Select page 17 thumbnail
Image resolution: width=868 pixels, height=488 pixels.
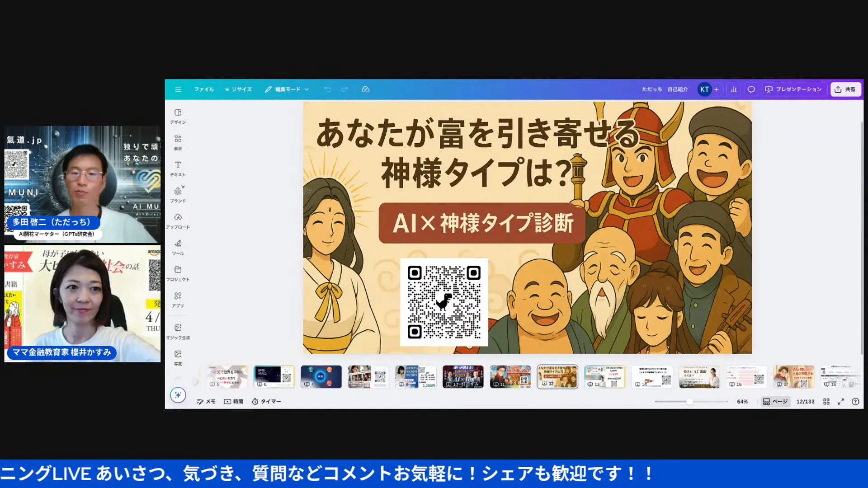coord(794,377)
